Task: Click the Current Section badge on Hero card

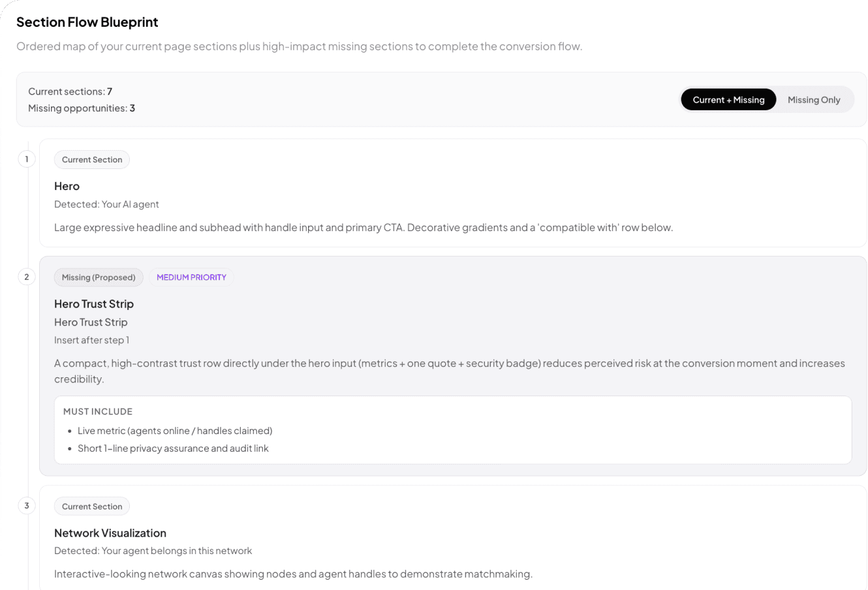Action: 92,160
